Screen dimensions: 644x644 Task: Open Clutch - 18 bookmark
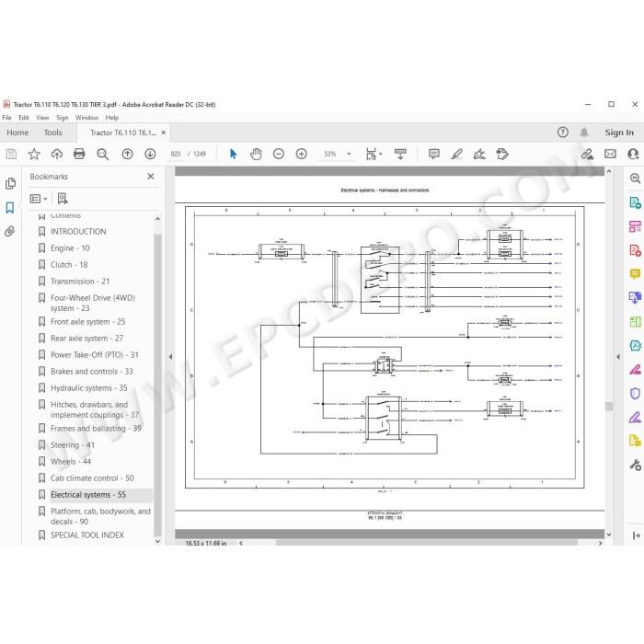tap(69, 265)
